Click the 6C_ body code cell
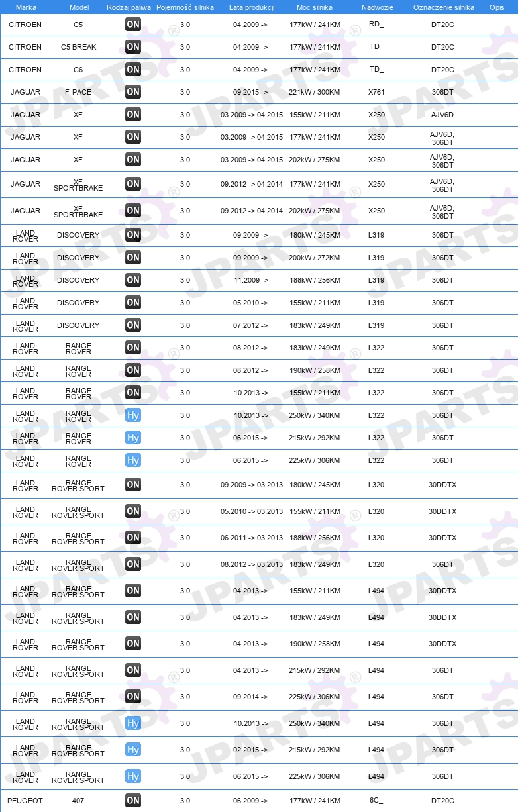Image resolution: width=518 pixels, height=812 pixels. pyautogui.click(x=376, y=801)
